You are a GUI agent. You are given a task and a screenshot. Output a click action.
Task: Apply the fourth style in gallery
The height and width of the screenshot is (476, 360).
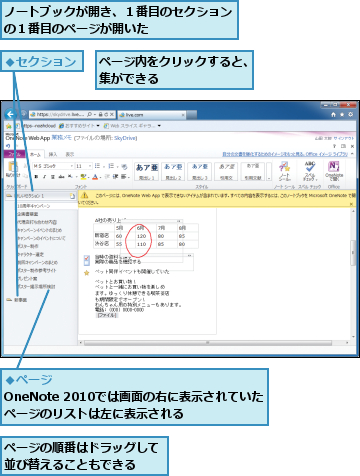coord(226,171)
